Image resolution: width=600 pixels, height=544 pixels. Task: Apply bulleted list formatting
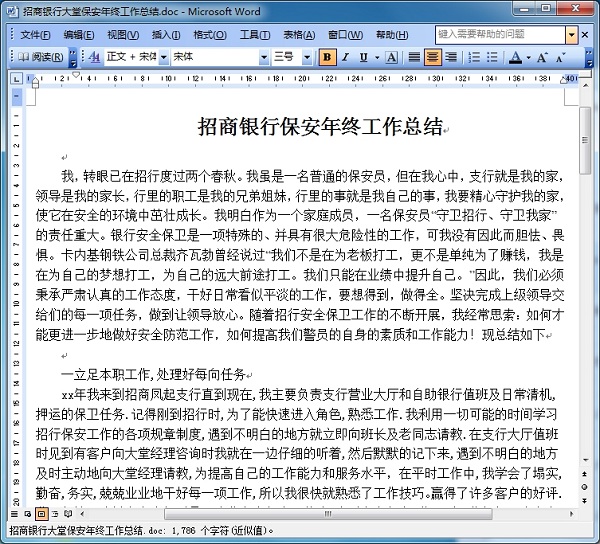(x=492, y=57)
